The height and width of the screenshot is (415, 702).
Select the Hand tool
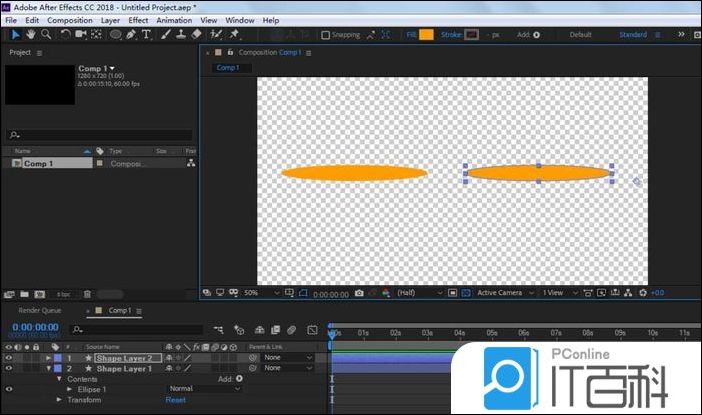(30, 34)
